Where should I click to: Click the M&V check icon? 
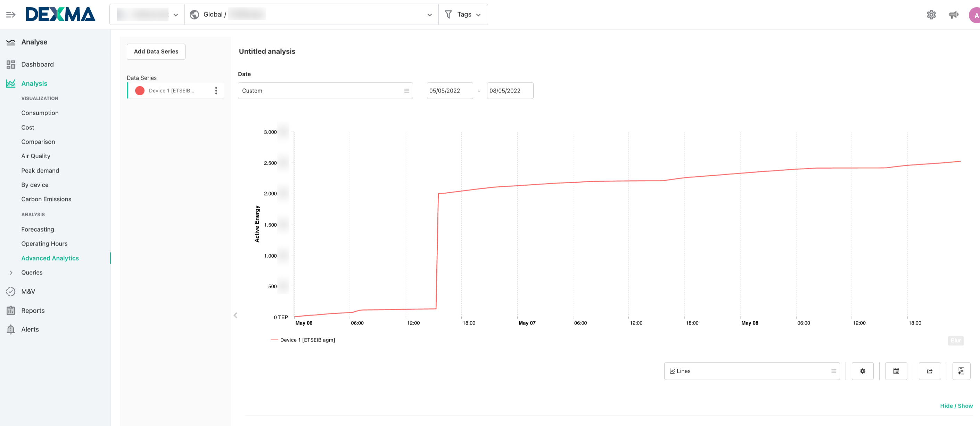tap(11, 292)
